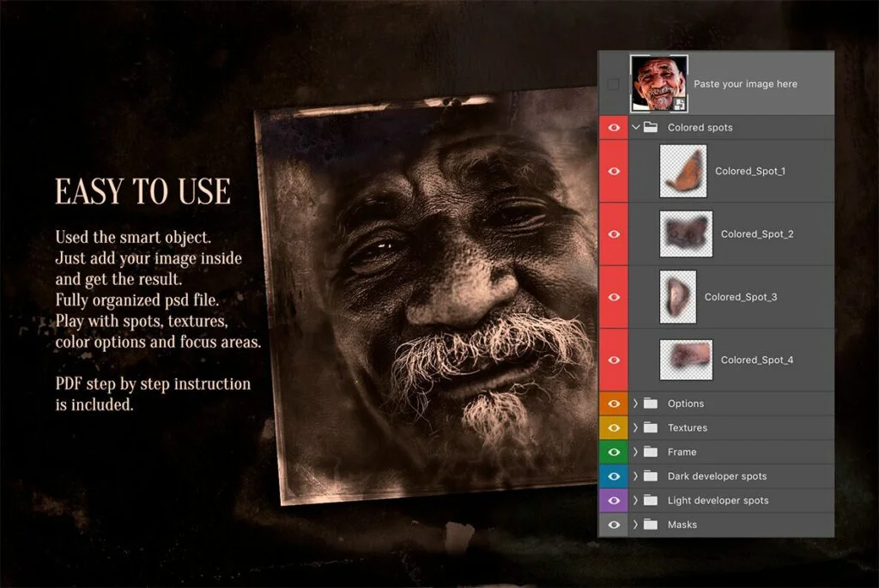879x588 pixels.
Task: Click the Textures group folder icon
Action: [650, 427]
